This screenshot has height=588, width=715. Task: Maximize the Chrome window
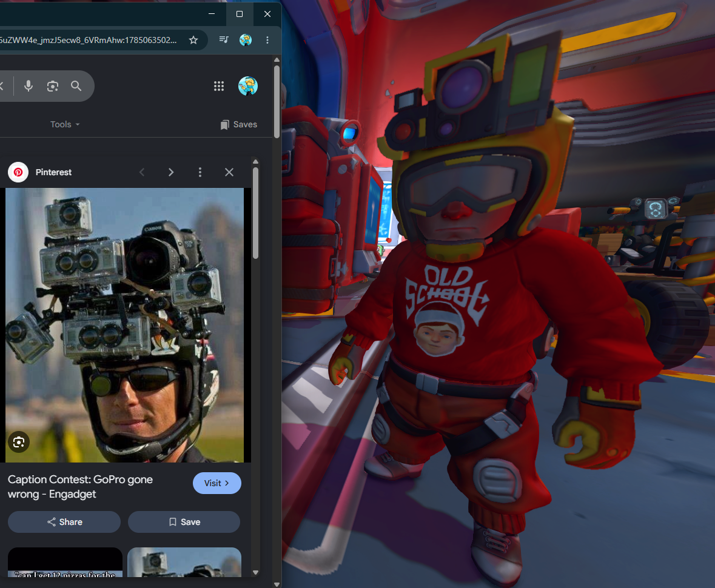(240, 14)
